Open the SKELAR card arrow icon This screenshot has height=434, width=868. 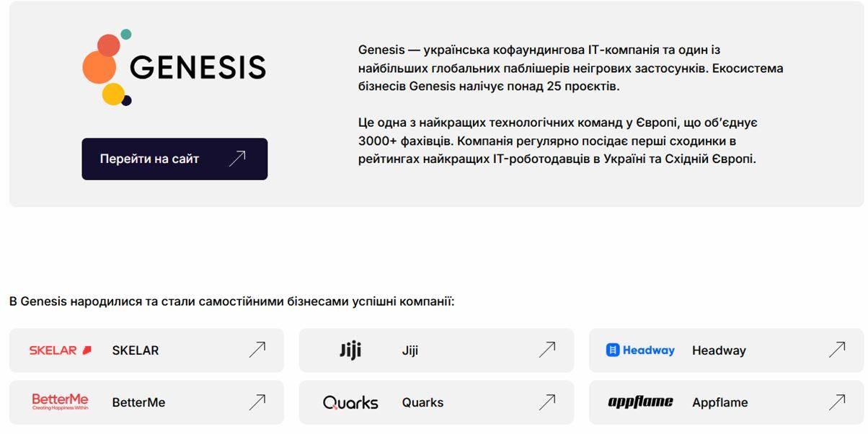click(257, 350)
